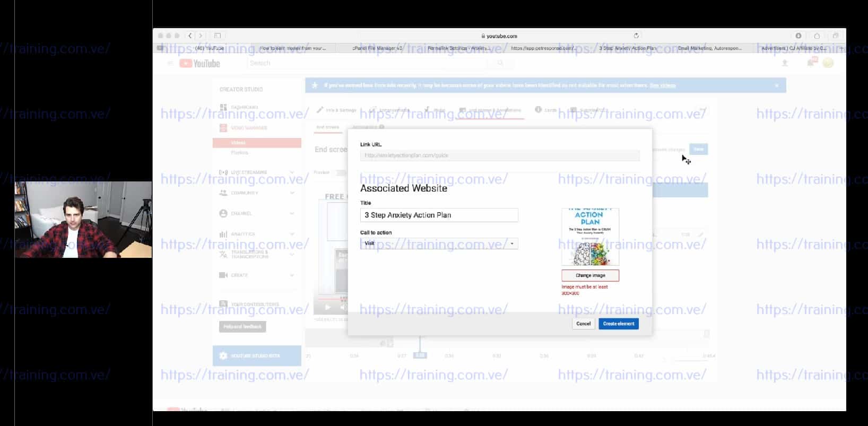Click the Live Streaming broadcast icon
This screenshot has height=426, width=868.
click(223, 172)
